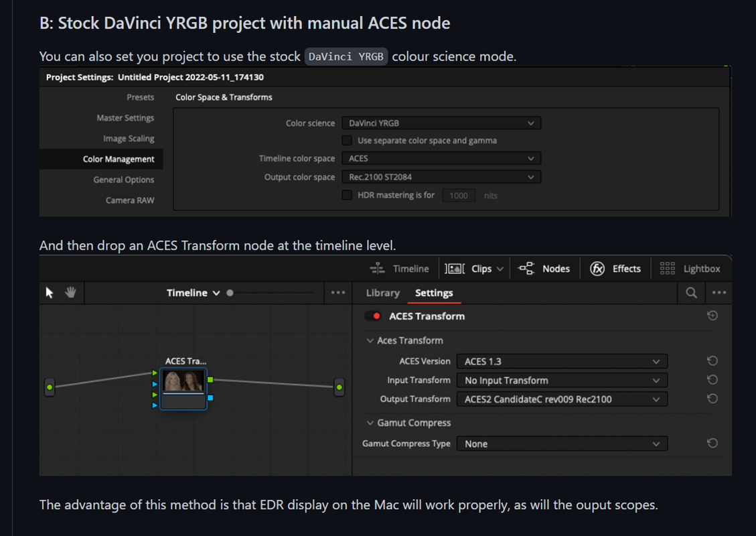
Task: Open Image Scaling section
Action: 129,139
